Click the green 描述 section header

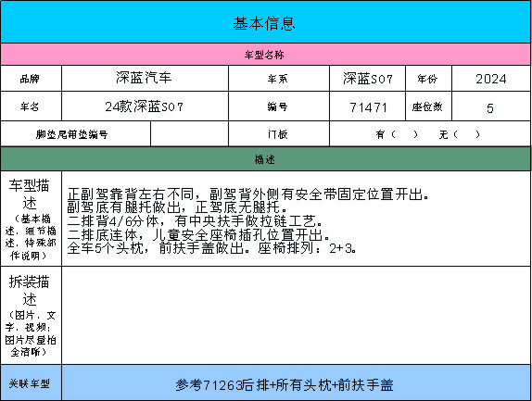(x=266, y=159)
